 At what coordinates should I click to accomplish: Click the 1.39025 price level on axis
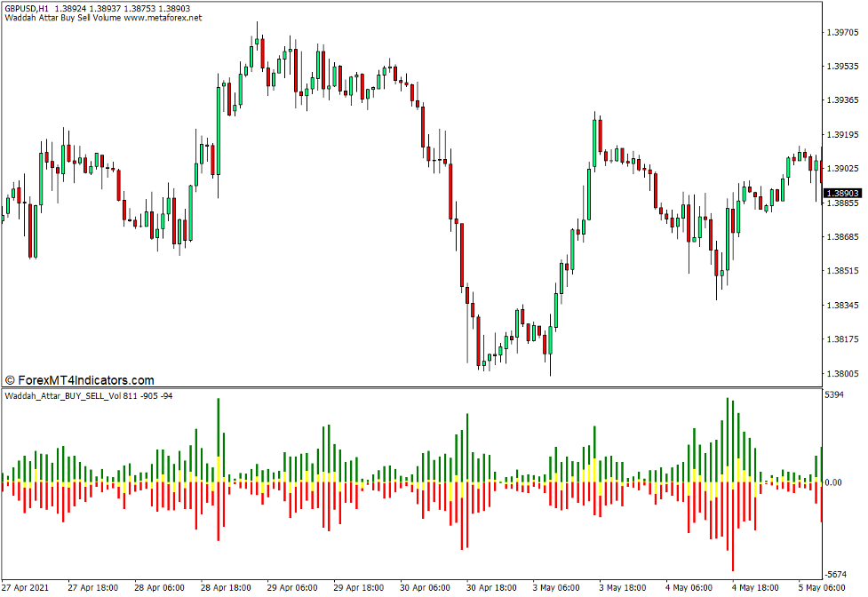pos(842,169)
